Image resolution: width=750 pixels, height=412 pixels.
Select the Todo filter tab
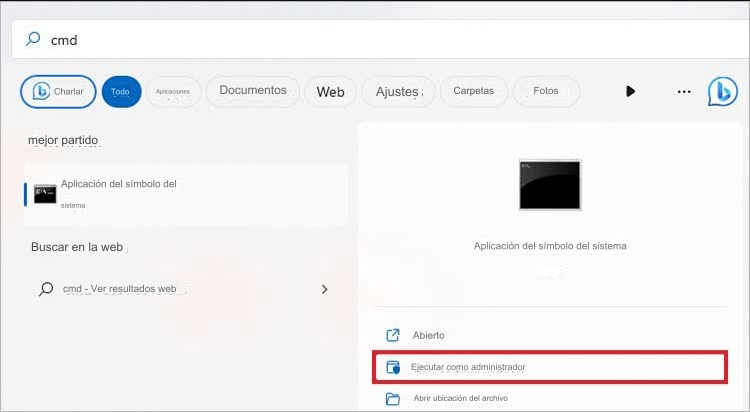(x=121, y=91)
